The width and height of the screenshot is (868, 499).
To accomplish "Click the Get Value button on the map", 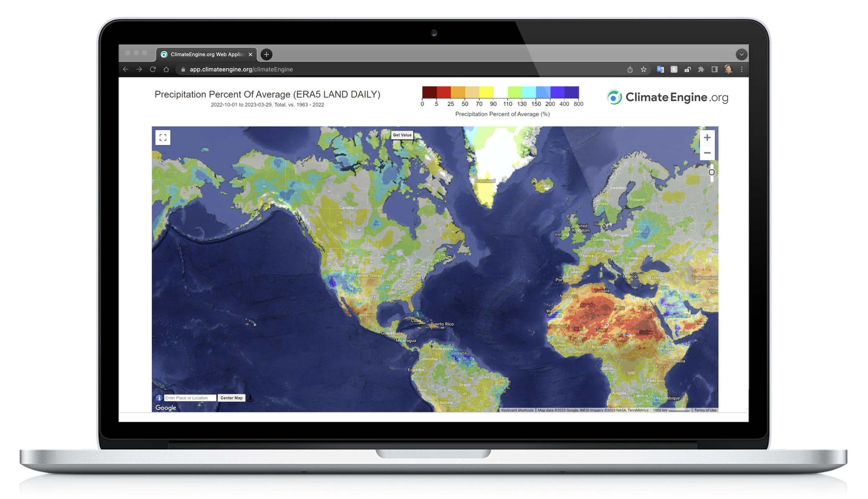I will coord(402,135).
